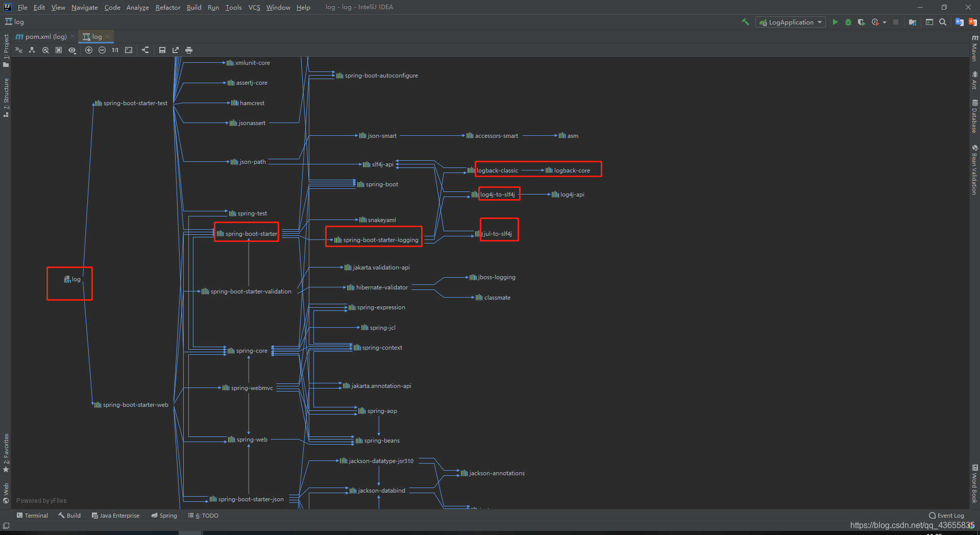Open Project Structure dialog icon
Screen dimensions: 980x535
tap(913, 22)
